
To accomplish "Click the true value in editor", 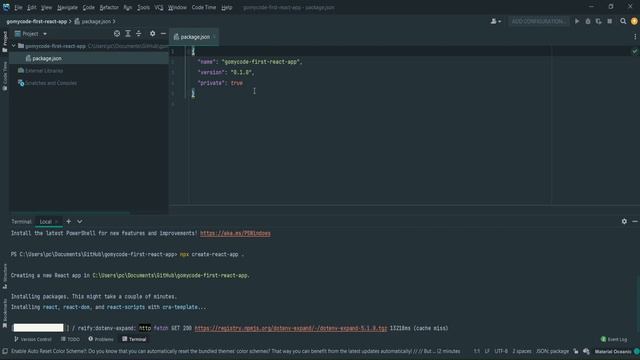I will click(x=237, y=83).
